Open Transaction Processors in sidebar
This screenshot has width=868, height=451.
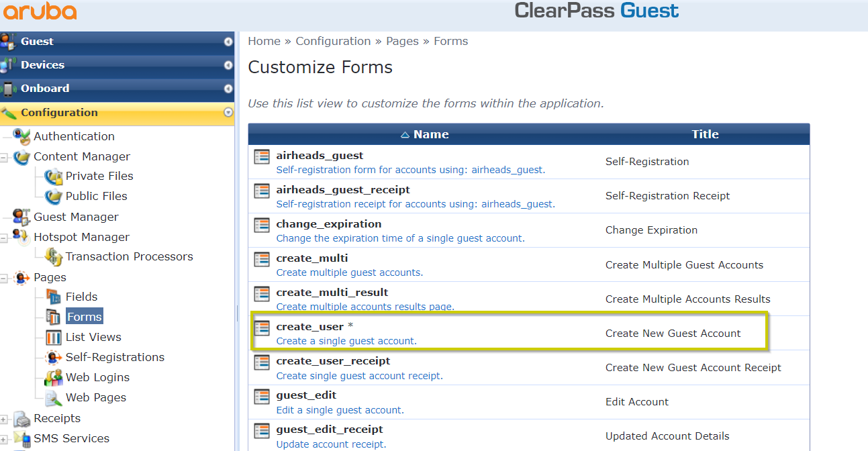(x=130, y=256)
